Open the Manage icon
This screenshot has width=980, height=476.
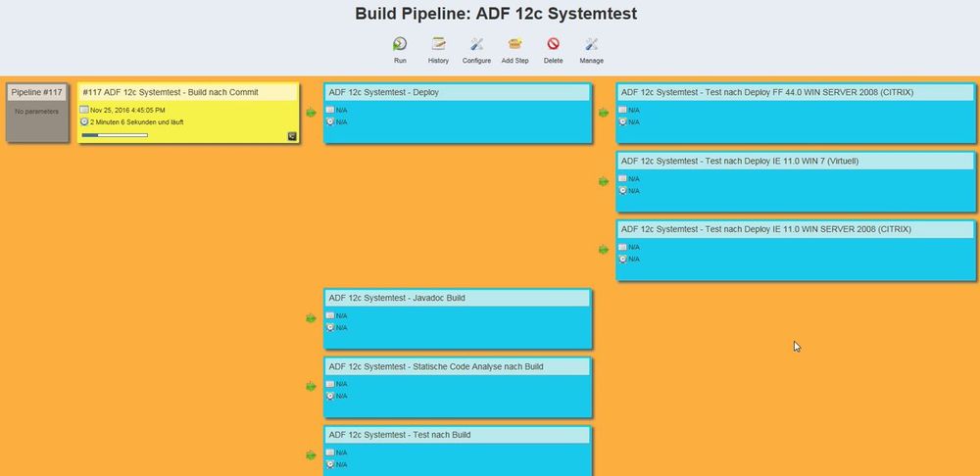click(x=591, y=44)
